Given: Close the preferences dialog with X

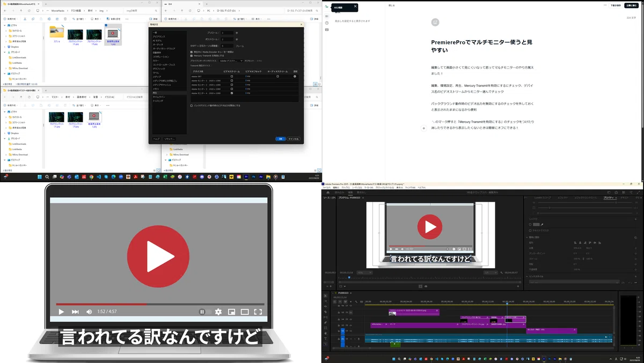Looking at the screenshot, I should pos(301,24).
